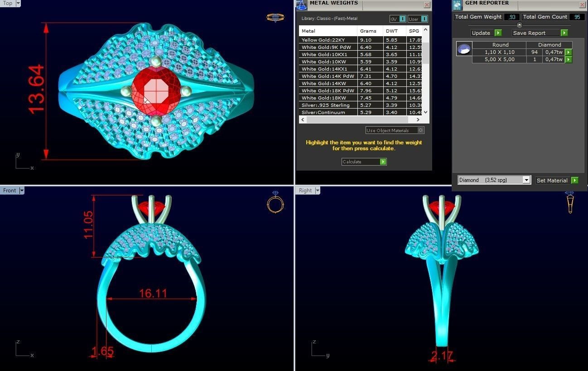Select the White Gold:14K PdW row
The image size is (588, 371).
(361, 76)
